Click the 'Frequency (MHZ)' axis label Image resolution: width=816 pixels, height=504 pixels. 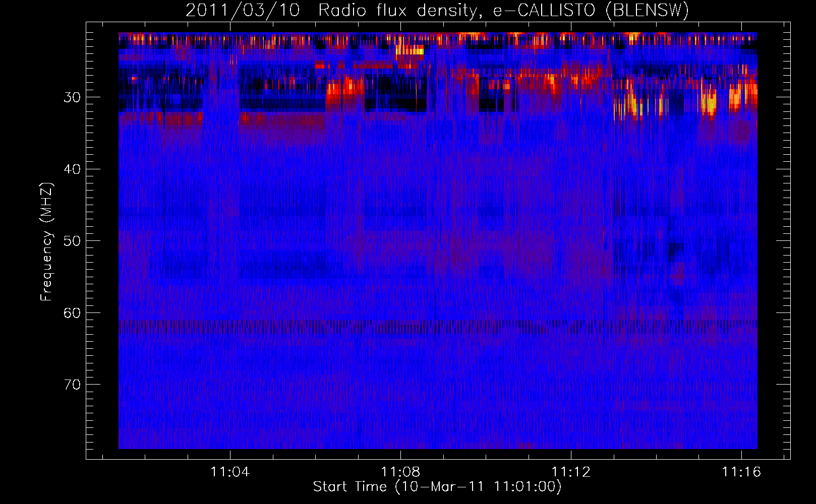[x=46, y=241]
